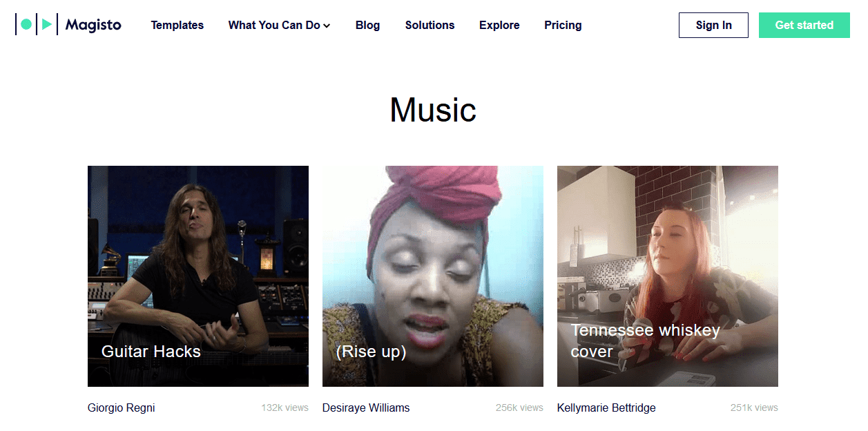
Task: Open the Guitar Hacks video thumbnail
Action: point(198,276)
